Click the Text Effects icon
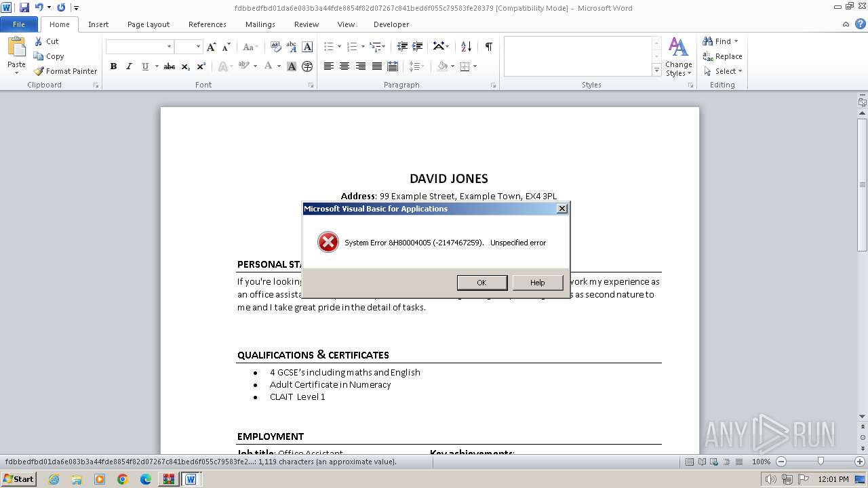Screen dimensions: 868x488 (x=222, y=66)
